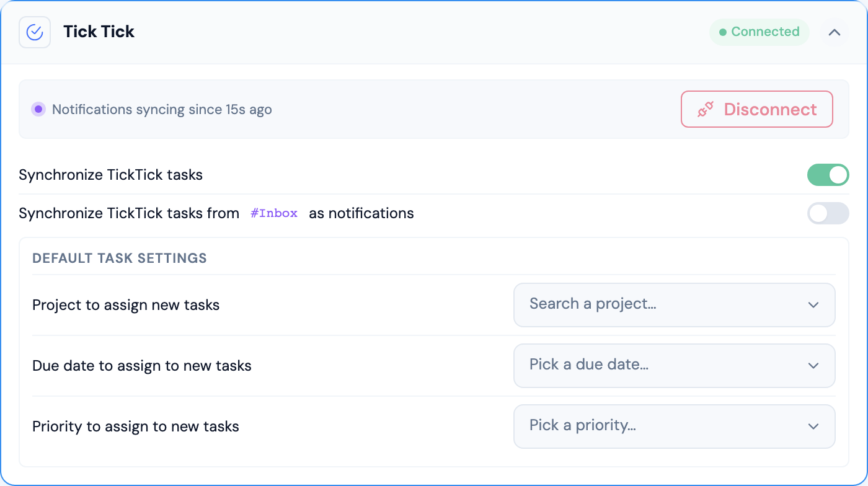Open the Pick a priority dropdown
This screenshot has width=868, height=486.
(675, 426)
